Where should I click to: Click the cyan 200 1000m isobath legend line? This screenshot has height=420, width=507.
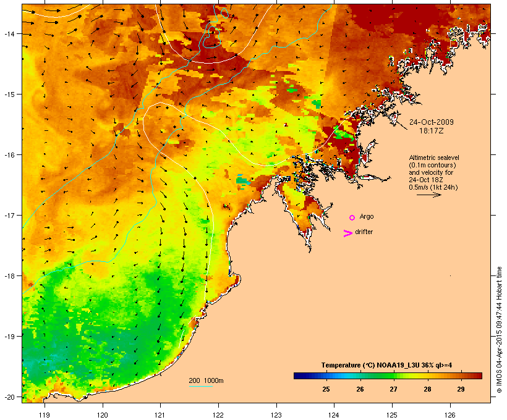[200, 386]
